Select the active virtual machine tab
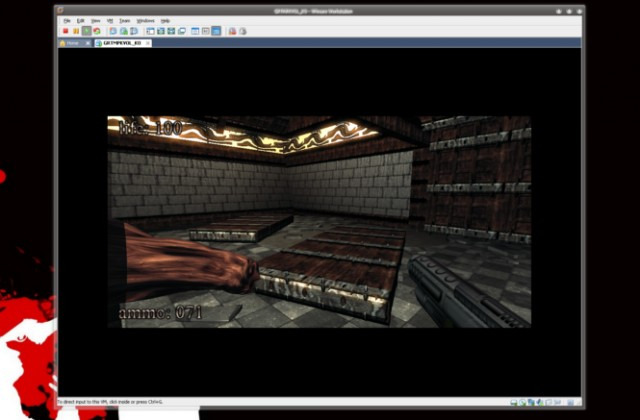 click(122, 43)
